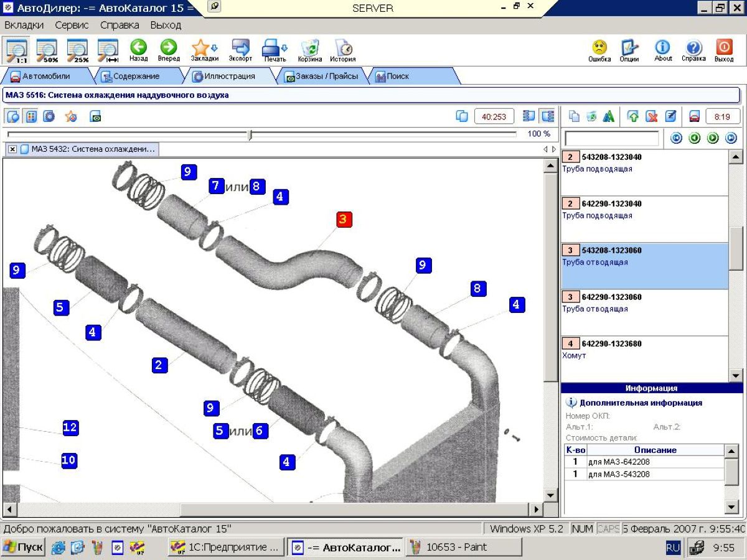Open the Опции settings icon
This screenshot has height=560, width=747.
pos(629,50)
